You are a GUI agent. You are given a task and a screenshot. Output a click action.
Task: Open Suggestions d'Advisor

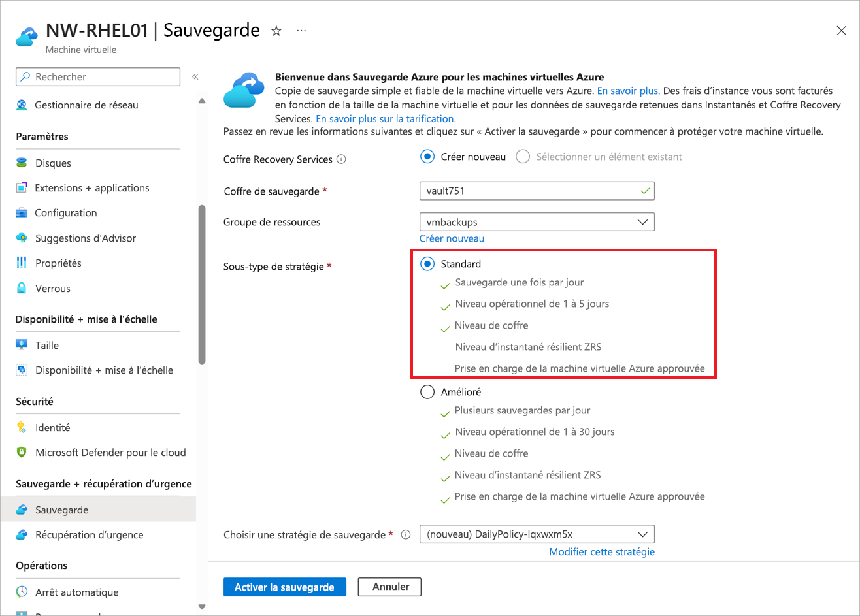pos(22,238)
